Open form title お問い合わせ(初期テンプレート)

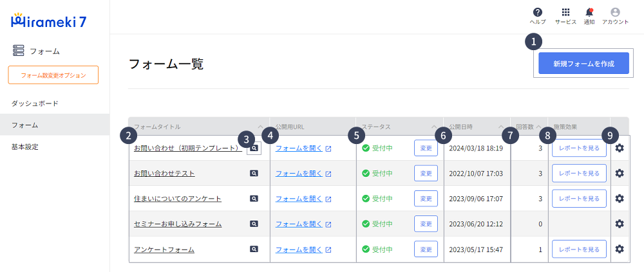coord(187,149)
